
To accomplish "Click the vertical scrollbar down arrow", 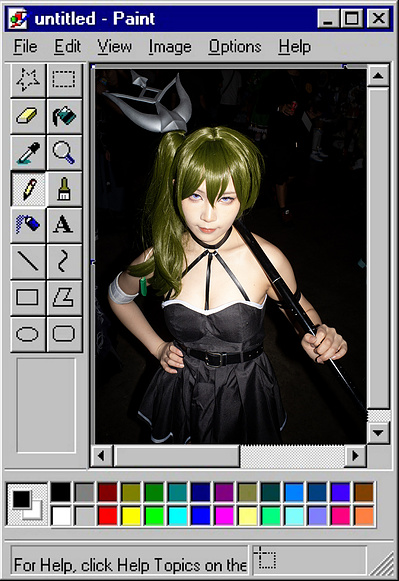I will coord(378,432).
